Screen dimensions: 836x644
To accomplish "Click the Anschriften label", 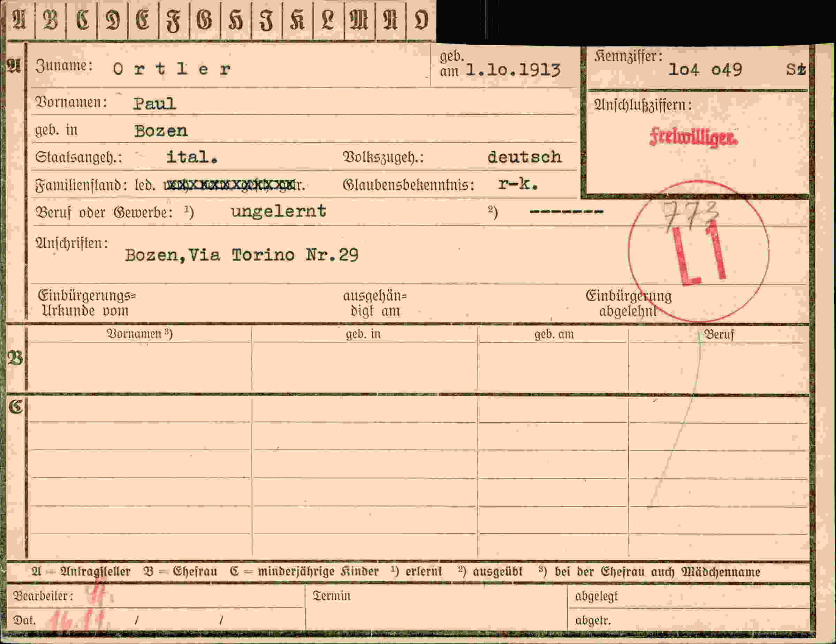I will [71, 243].
